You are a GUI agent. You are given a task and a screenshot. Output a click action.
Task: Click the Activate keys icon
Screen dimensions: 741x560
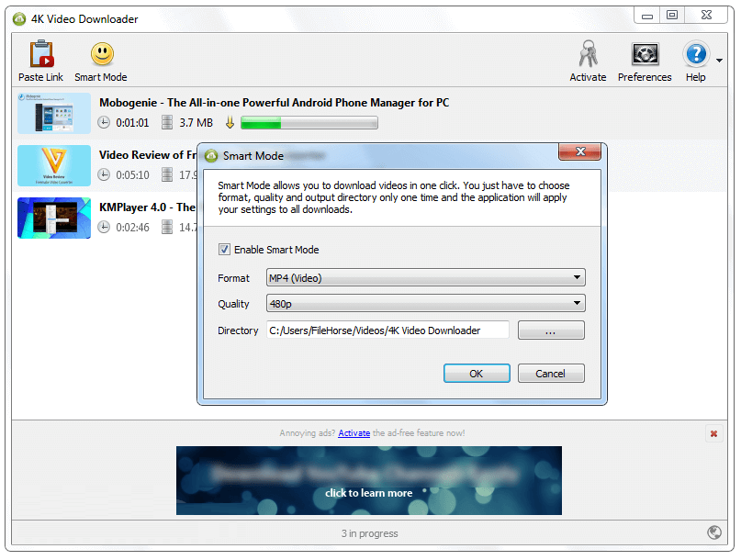tap(588, 54)
